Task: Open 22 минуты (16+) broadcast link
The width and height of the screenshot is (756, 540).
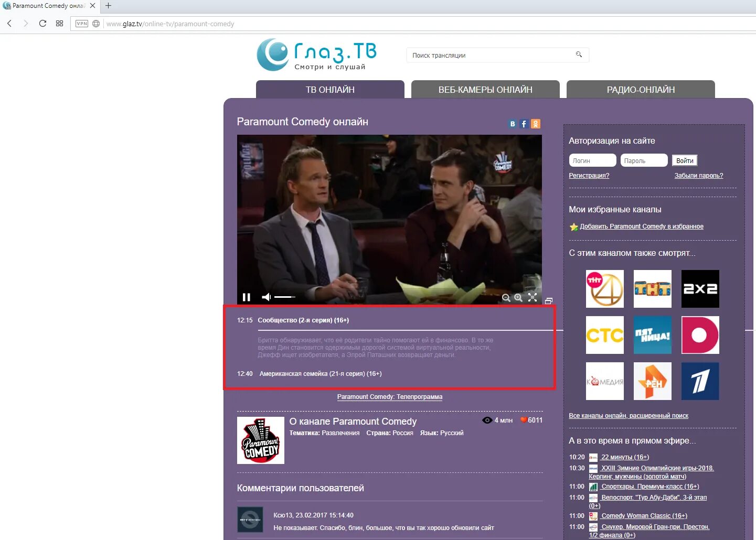Action: coord(625,457)
